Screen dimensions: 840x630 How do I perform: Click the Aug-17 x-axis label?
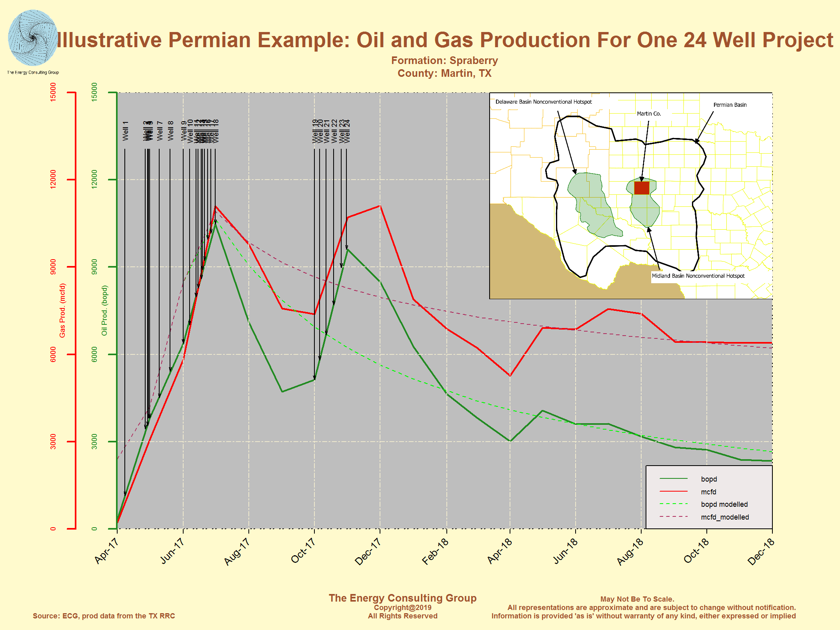click(x=237, y=551)
